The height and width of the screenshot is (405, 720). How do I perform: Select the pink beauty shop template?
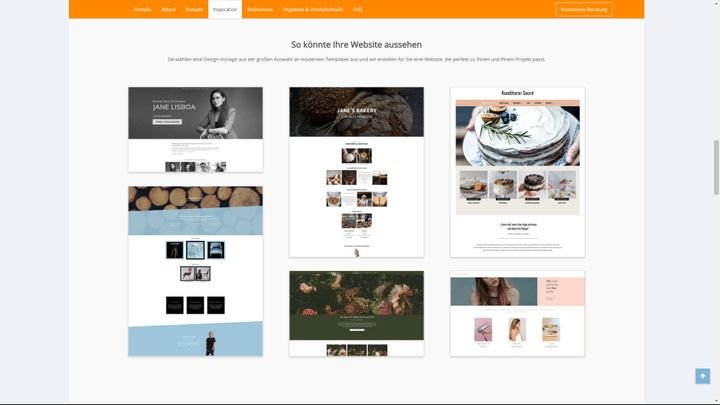click(517, 313)
